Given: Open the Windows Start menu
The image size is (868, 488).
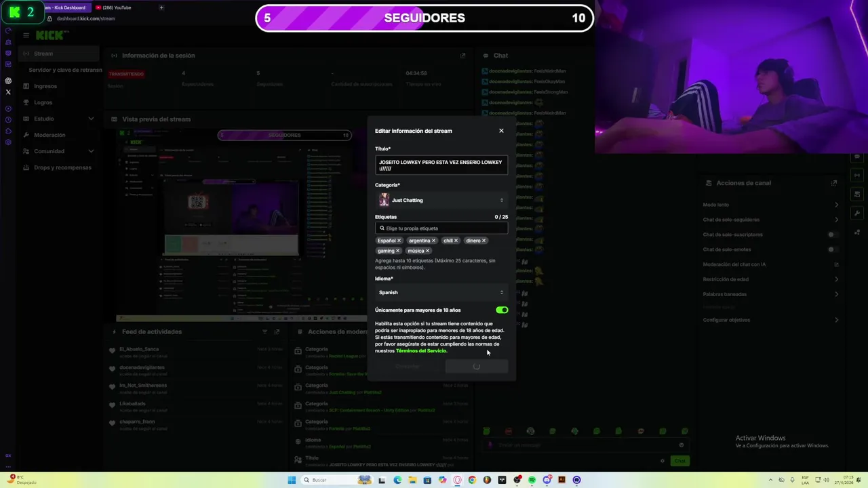Looking at the screenshot, I should click(292, 480).
